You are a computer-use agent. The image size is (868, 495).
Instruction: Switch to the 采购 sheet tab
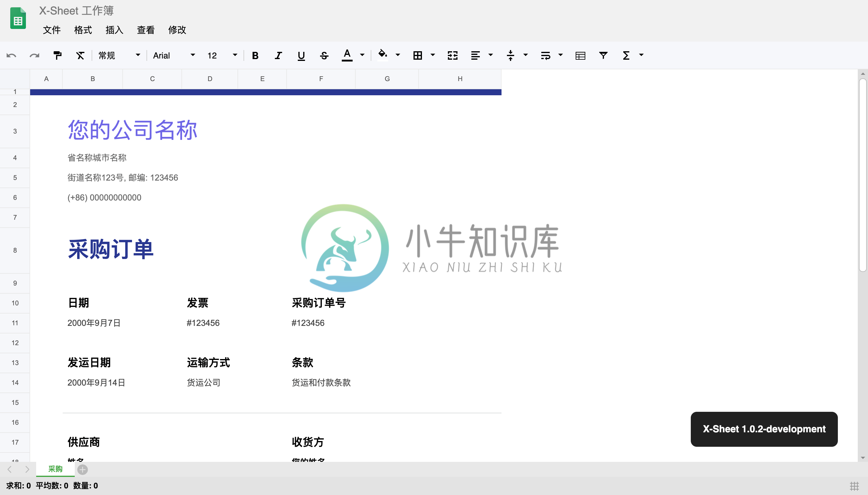pos(55,469)
